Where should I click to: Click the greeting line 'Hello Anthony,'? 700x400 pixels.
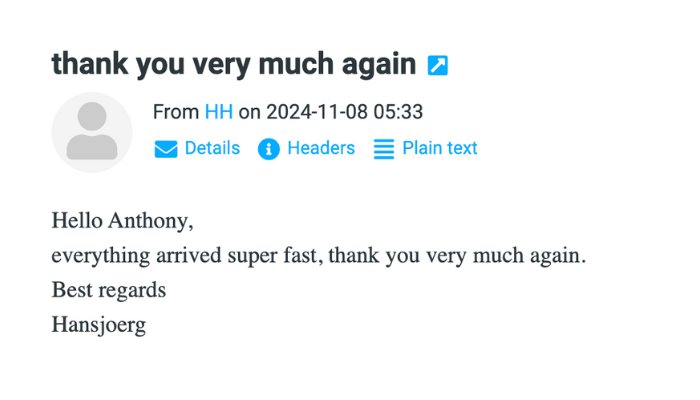point(123,221)
